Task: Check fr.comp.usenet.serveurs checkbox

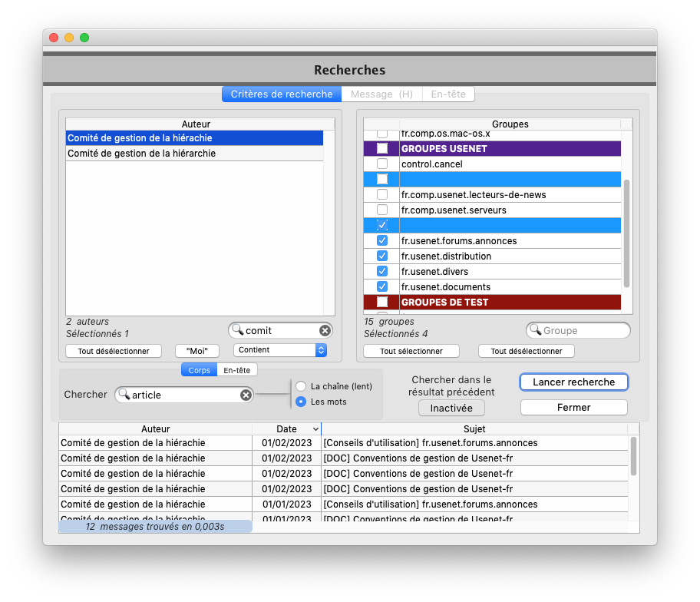Action: 382,210
